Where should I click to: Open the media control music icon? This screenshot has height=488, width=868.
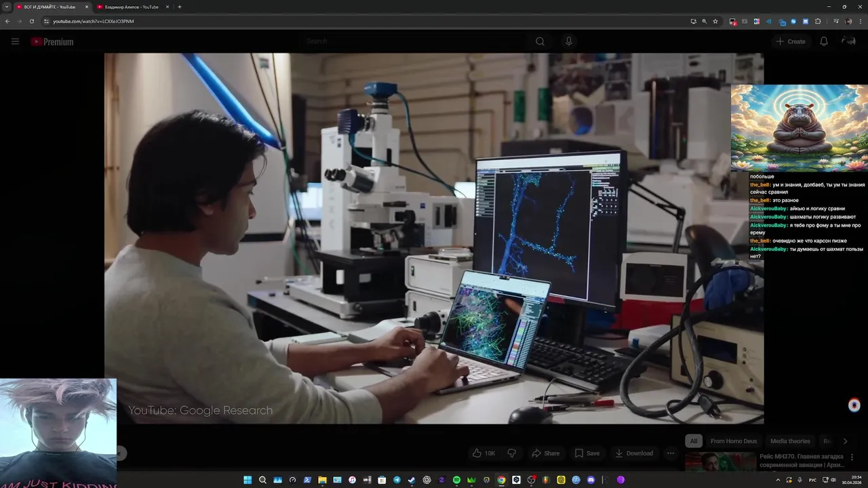836,21
